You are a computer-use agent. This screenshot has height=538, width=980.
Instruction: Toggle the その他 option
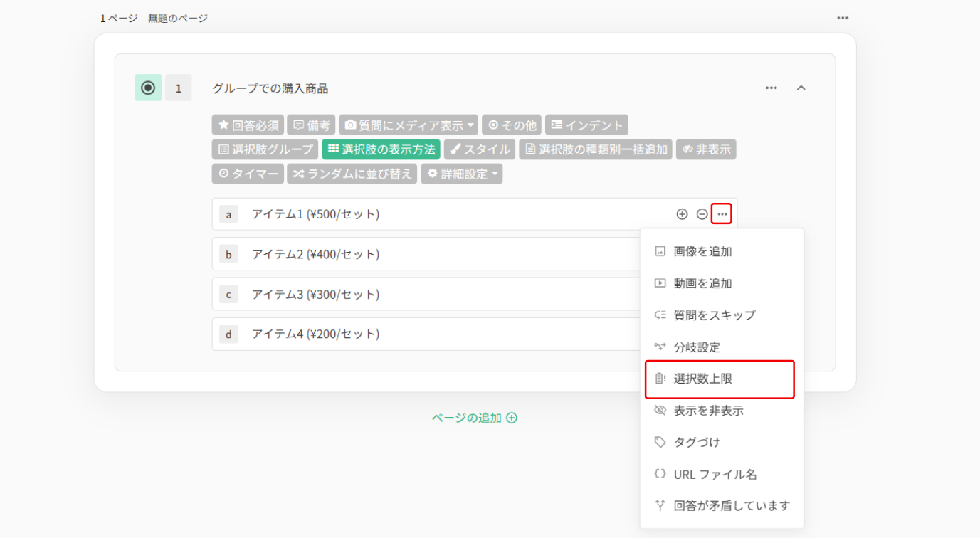click(x=512, y=125)
